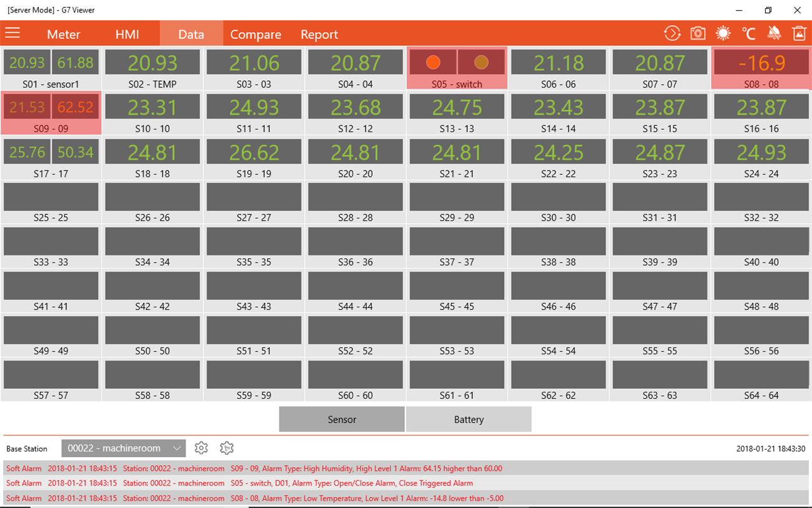Open base station settings gear
Viewport: 812px width, 508px height.
[x=201, y=448]
